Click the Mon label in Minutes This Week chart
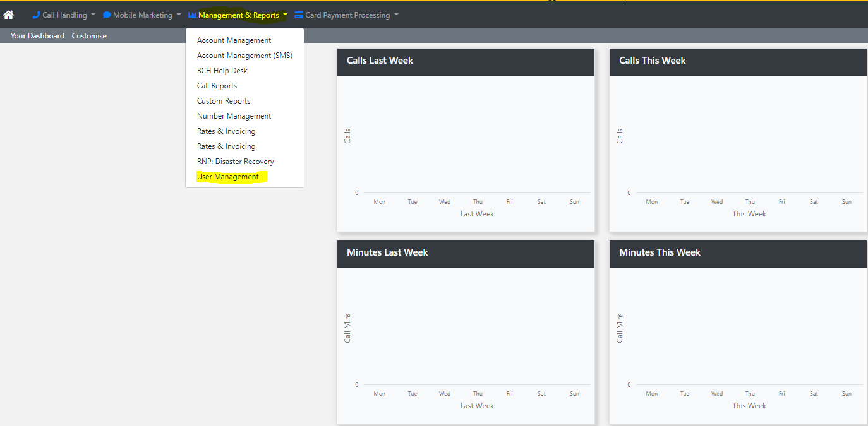 [x=652, y=394]
